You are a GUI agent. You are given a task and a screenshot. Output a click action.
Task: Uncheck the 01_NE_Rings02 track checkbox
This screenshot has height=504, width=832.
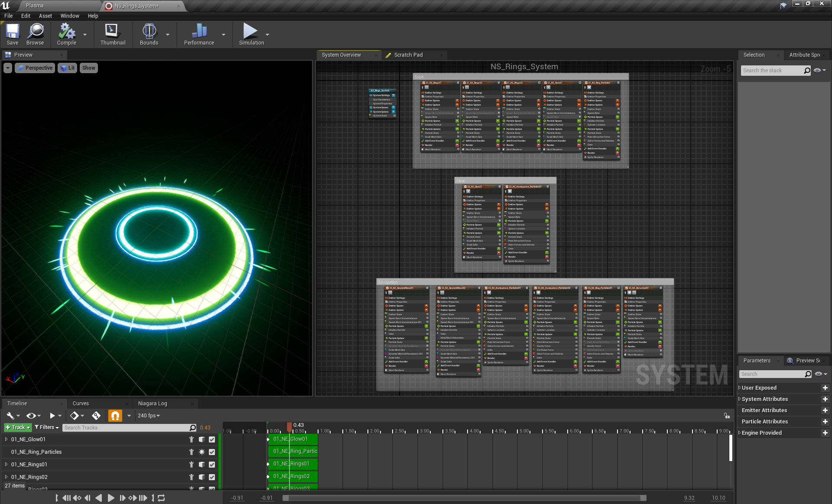pos(212,477)
